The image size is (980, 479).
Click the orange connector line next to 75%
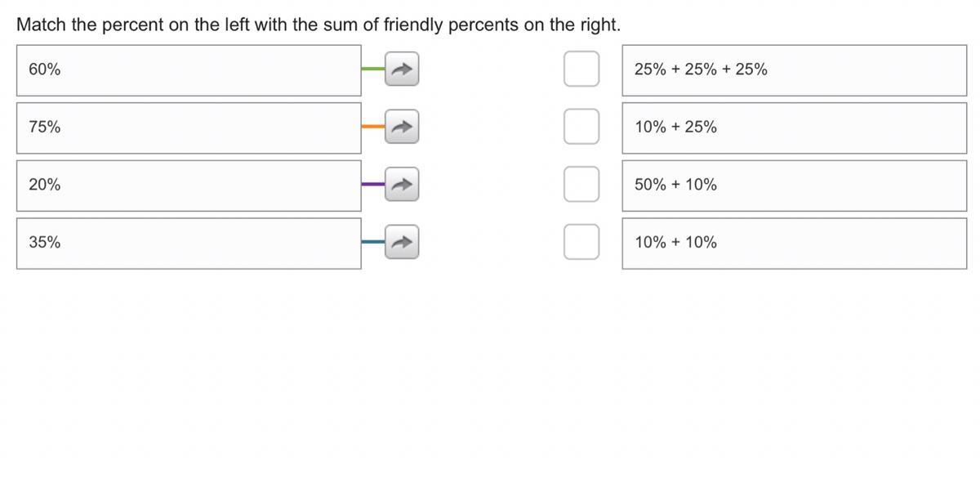[x=373, y=127]
